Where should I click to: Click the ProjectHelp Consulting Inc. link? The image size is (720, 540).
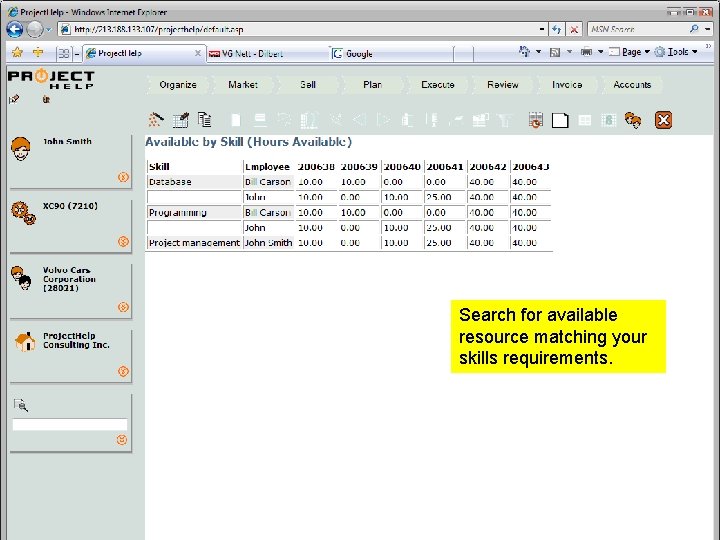[76, 340]
